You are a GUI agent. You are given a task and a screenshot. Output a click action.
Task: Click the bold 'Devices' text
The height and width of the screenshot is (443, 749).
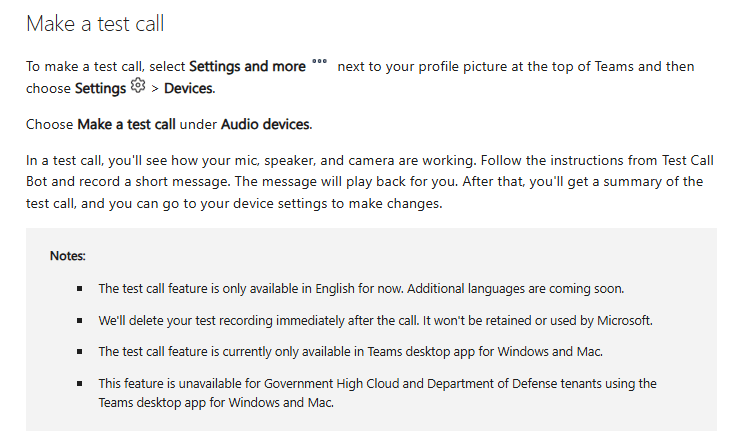189,88
